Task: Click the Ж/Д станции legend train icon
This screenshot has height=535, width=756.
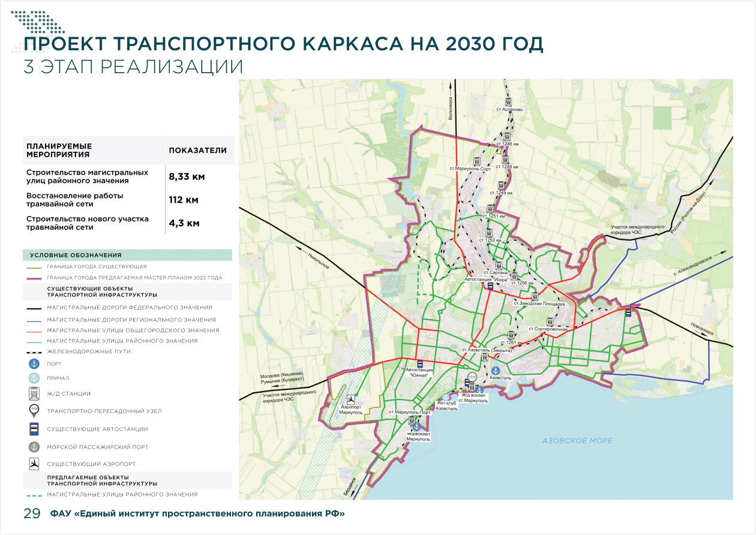Action: point(35,393)
